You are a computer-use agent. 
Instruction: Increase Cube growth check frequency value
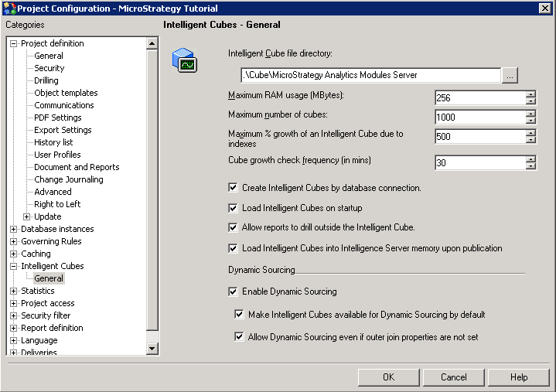pyautogui.click(x=530, y=159)
